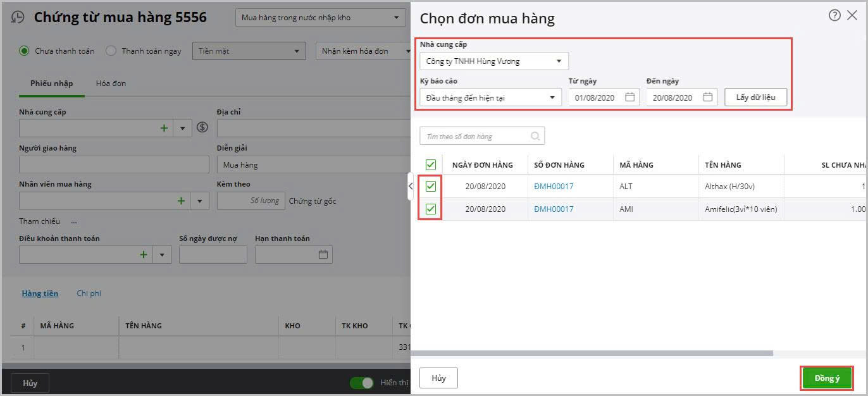Expand the Công ty TNHH Hùng Vương dropdown
This screenshot has width=868, height=396.
point(558,61)
